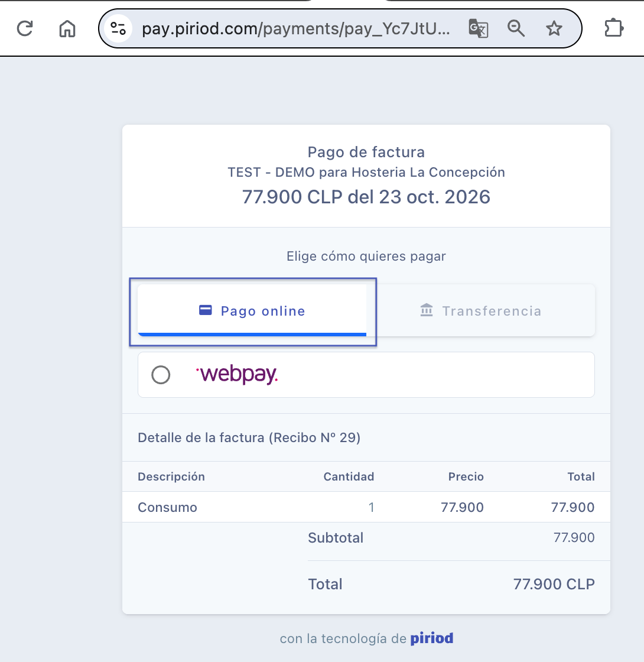
Task: Open the browser extensions puzzle icon
Action: pos(613,29)
